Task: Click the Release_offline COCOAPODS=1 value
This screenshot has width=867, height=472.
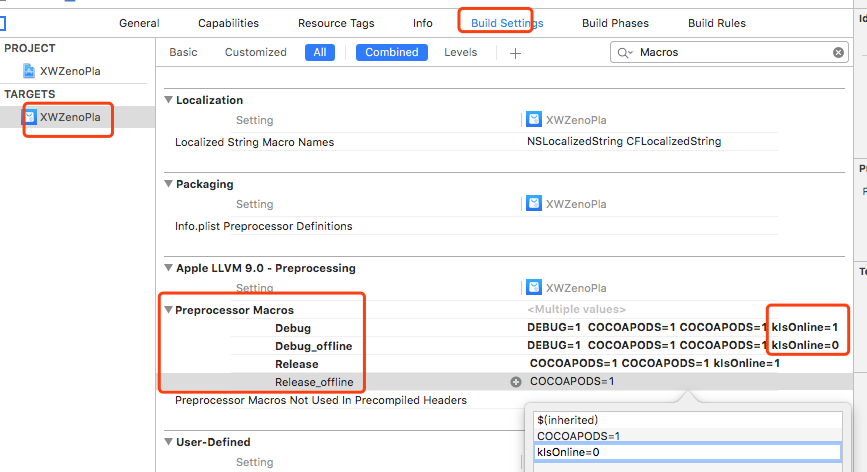Action: click(572, 381)
